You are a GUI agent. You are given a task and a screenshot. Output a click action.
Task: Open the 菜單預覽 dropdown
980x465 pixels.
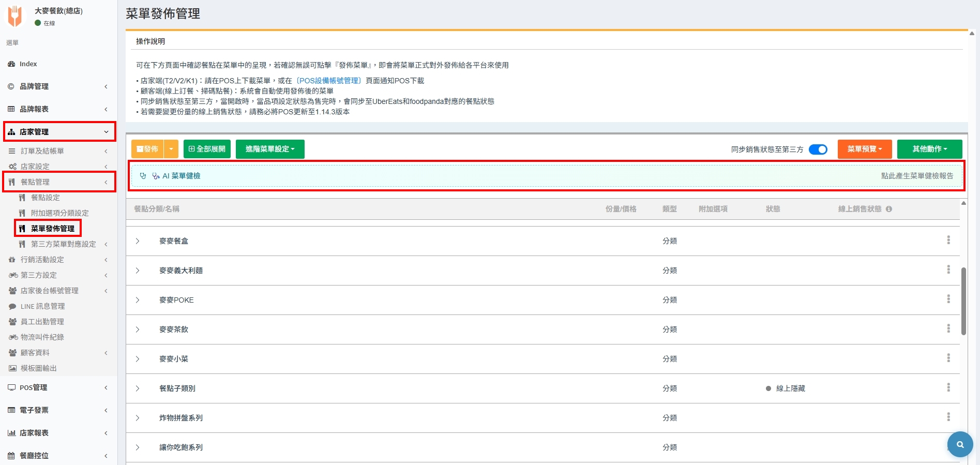click(865, 149)
